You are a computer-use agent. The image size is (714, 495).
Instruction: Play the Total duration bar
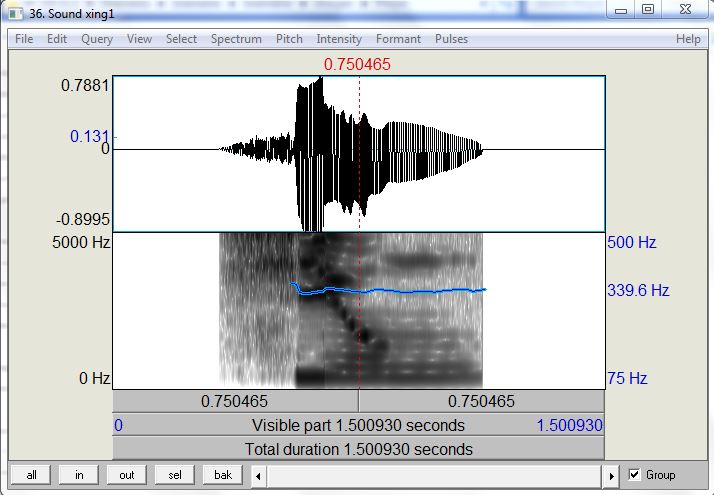click(359, 449)
